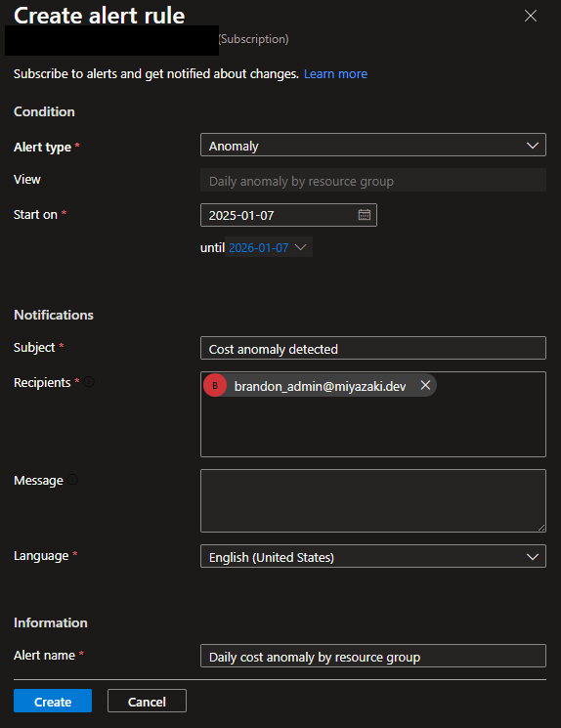Click the Cancel button
This screenshot has height=728, width=561.
pyautogui.click(x=147, y=701)
